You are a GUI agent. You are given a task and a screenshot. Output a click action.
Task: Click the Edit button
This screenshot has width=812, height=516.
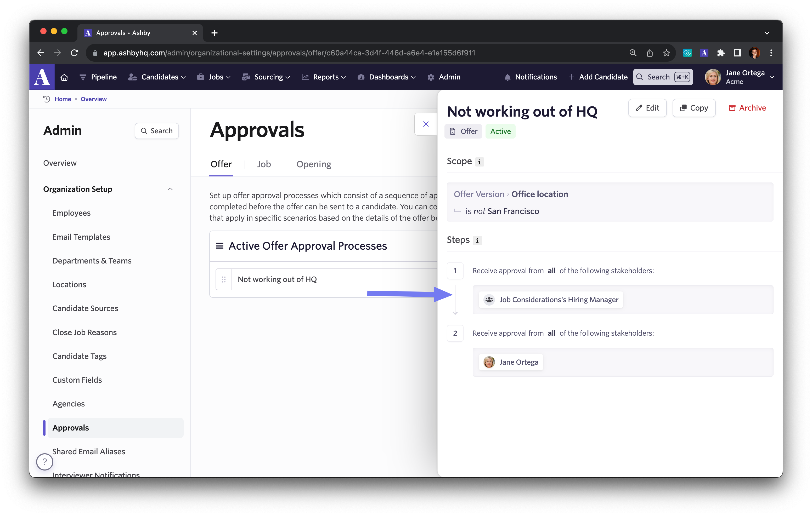click(x=647, y=108)
